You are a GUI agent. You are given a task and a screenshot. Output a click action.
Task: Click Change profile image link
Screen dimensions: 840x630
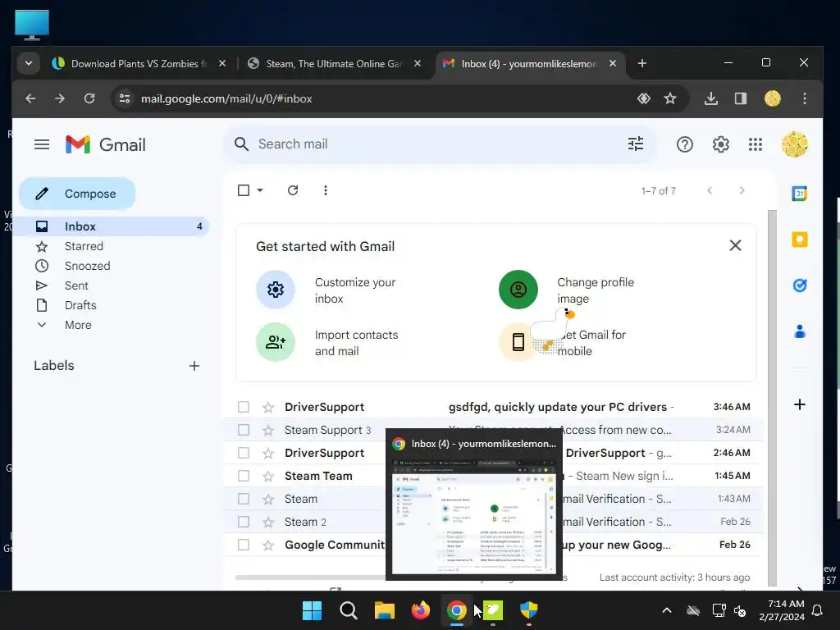[596, 290]
